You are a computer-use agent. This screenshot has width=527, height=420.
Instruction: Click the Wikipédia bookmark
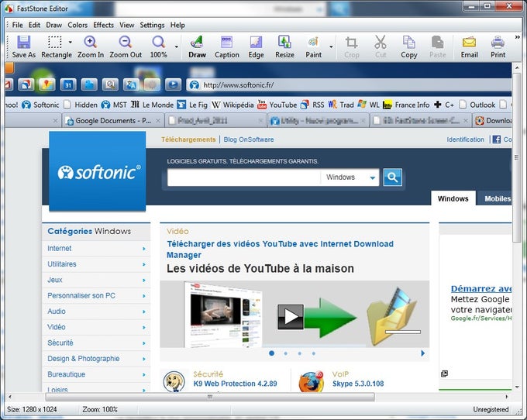tap(232, 105)
